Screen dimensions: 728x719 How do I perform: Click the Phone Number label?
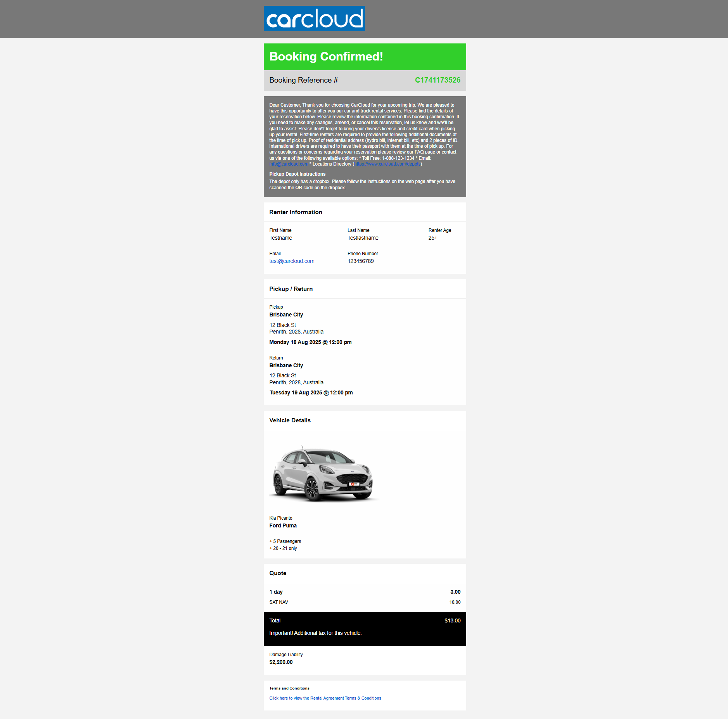(x=363, y=254)
